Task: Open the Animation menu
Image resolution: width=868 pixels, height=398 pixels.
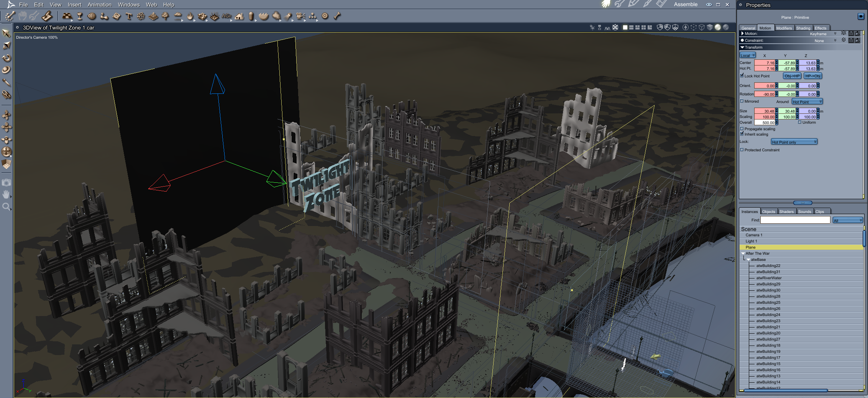Action: (100, 5)
